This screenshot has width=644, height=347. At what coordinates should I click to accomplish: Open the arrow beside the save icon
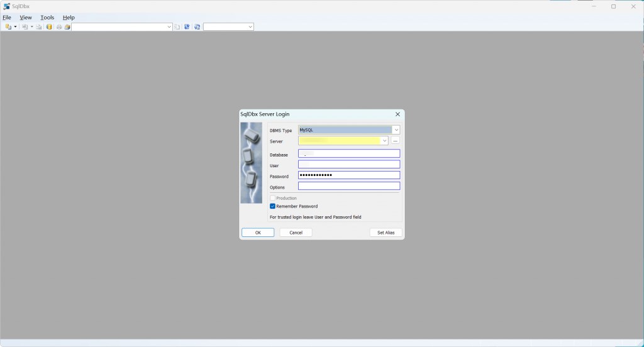32,26
